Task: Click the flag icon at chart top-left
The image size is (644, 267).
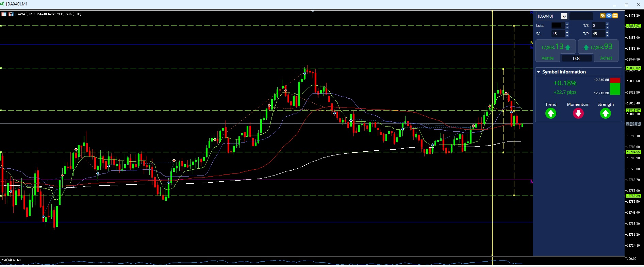Action: 4,14
